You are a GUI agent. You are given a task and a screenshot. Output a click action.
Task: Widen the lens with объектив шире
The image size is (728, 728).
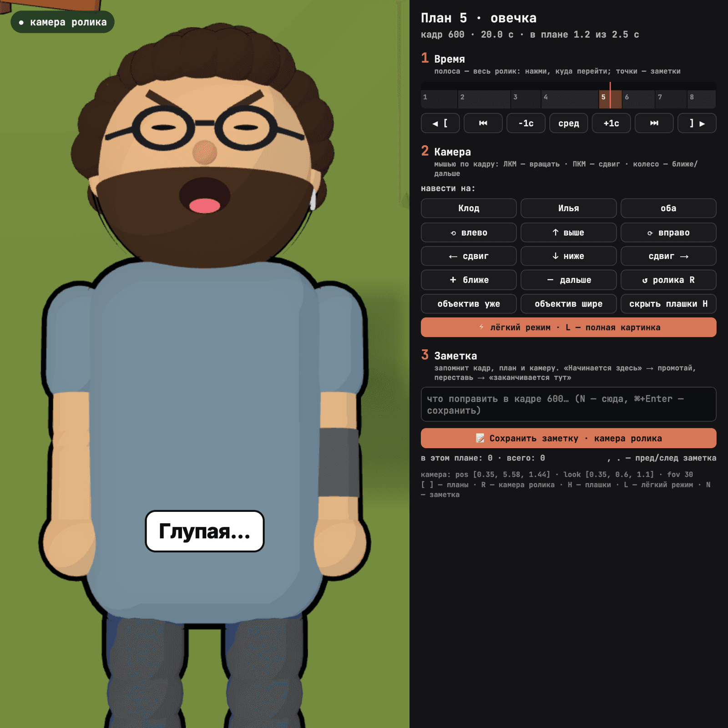click(x=568, y=304)
